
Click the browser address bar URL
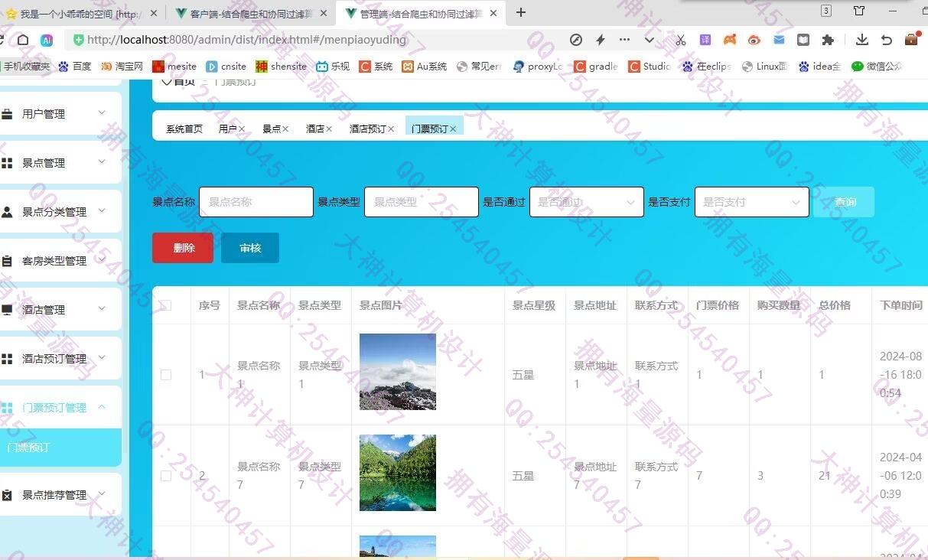[246, 40]
